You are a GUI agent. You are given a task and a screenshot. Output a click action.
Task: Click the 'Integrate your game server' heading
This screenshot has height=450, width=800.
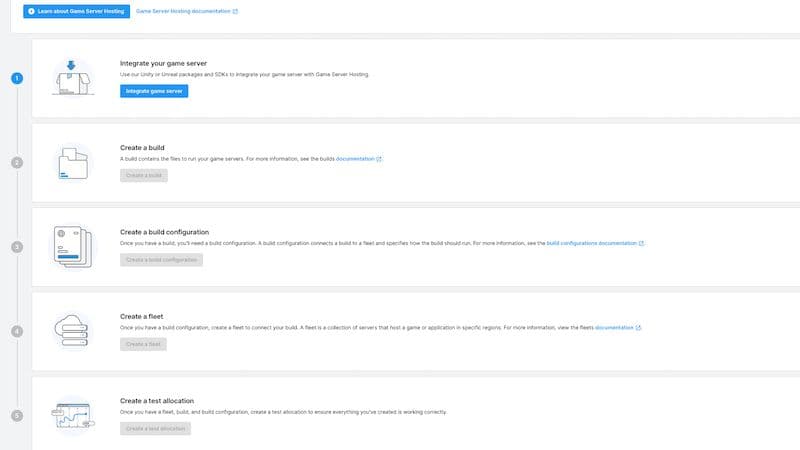pos(163,63)
